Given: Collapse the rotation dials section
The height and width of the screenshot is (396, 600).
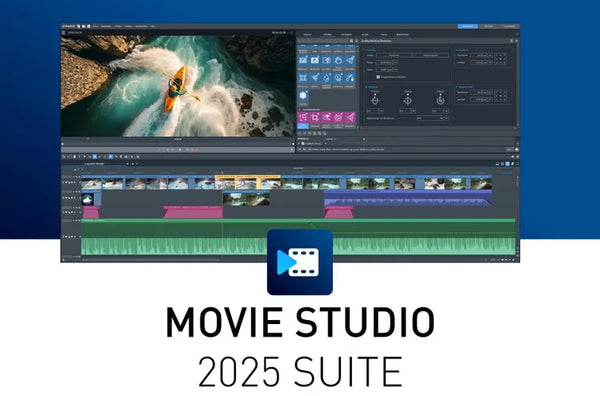Looking at the screenshot, I should click(366, 87).
